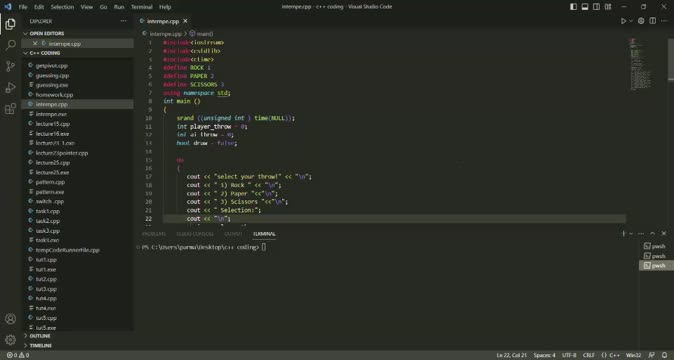
Task: Open the Selection menu
Action: point(62,7)
